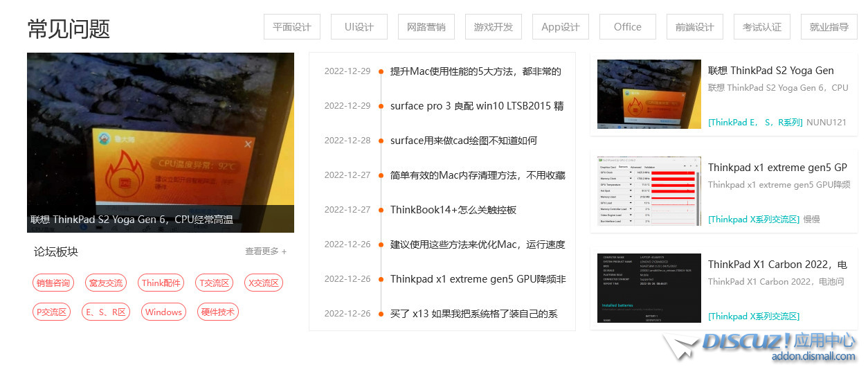Select the 考试认证 tab
Image resolution: width=868 pixels, height=374 pixels.
(762, 27)
